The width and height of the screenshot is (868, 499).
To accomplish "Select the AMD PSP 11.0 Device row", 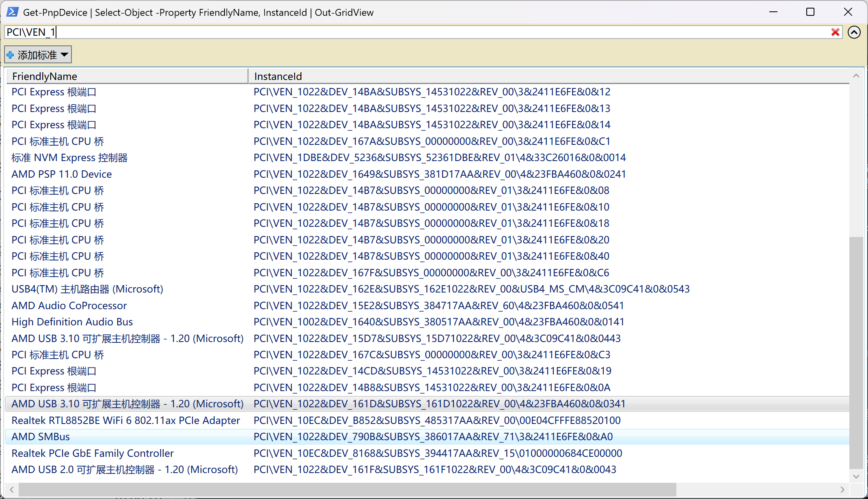I will coord(62,174).
